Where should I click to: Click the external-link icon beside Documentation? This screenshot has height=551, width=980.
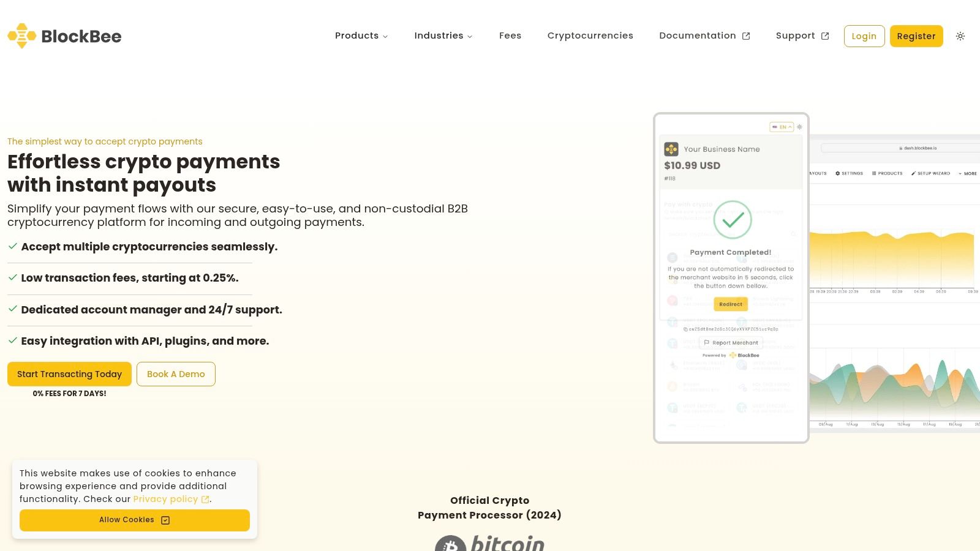click(x=746, y=36)
